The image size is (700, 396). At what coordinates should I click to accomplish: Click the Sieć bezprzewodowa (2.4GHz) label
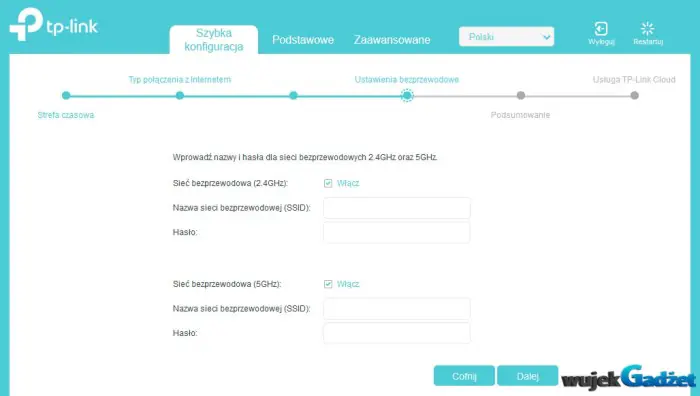click(230, 183)
